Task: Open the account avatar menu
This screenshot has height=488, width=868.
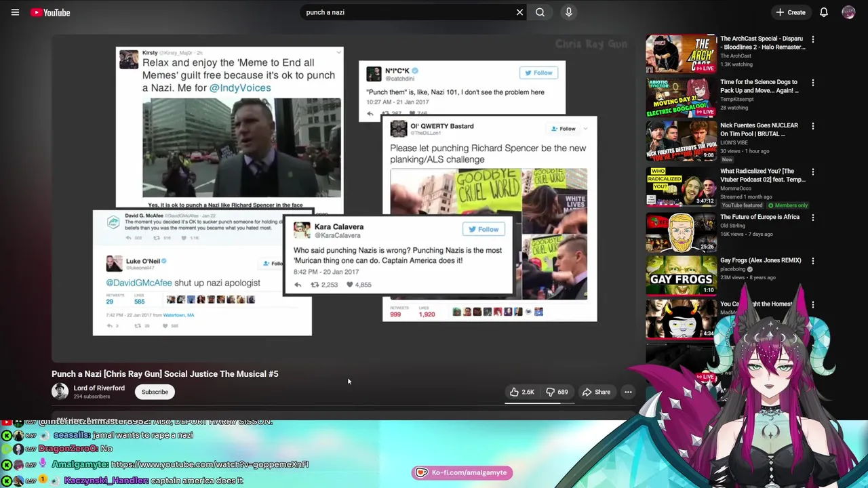Action: pyautogui.click(x=848, y=12)
